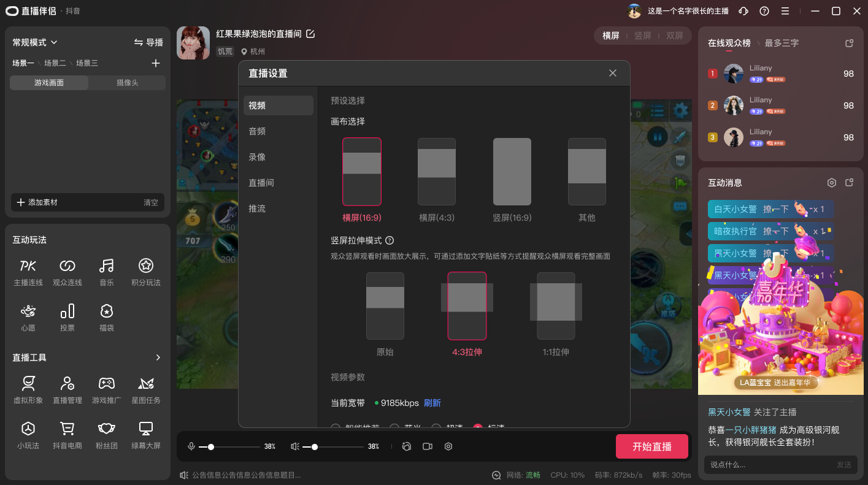Viewport: 868px width, 485px height.
Task: Open the hamburger menu in title bar
Action: [785, 11]
